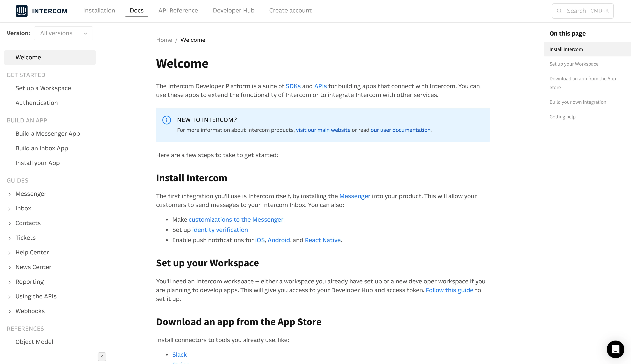
Task: Expand the Tickets guide section
Action: (x=10, y=238)
